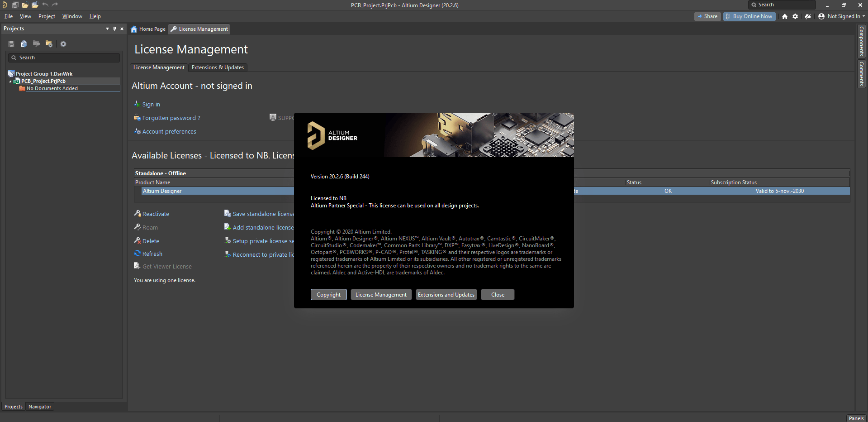Image resolution: width=868 pixels, height=422 pixels.
Task: Click the Refresh arrows icon
Action: pyautogui.click(x=138, y=253)
